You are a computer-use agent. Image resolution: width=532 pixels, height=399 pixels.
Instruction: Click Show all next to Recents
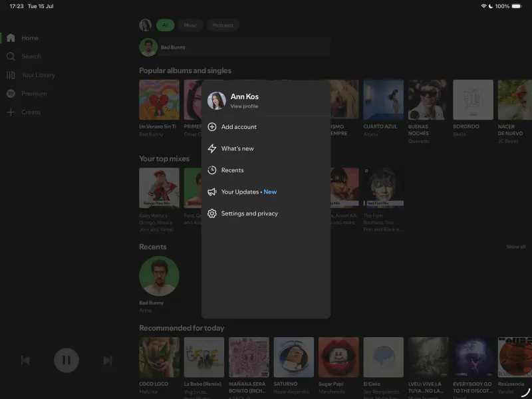tap(515, 247)
